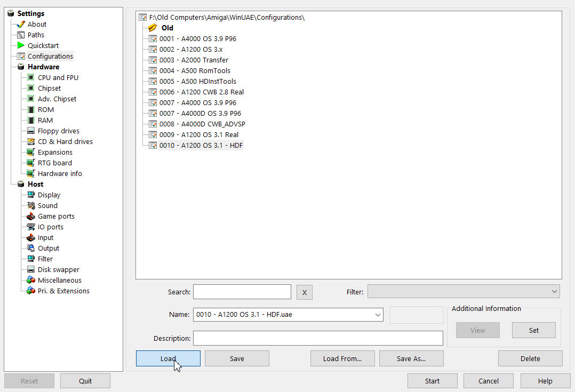Select configuration 0002 - A1200 OS 3.x
The width and height of the screenshot is (575, 392).
click(x=191, y=50)
